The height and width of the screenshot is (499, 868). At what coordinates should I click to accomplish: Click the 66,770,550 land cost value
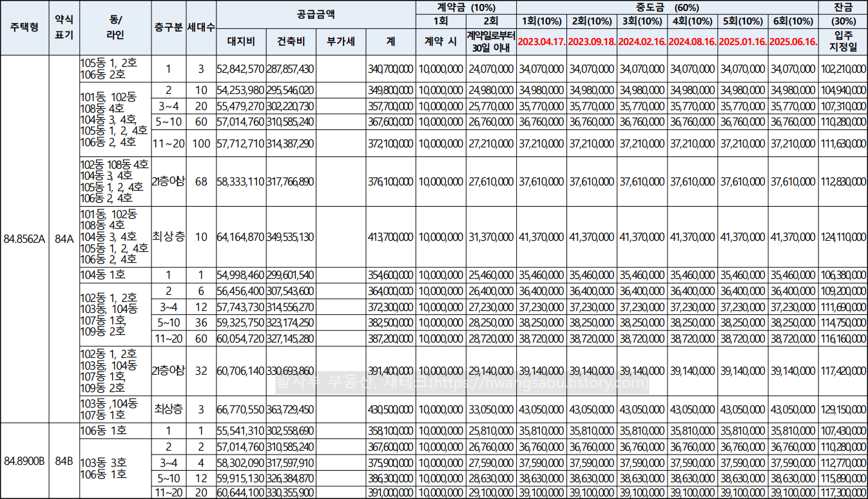click(241, 409)
